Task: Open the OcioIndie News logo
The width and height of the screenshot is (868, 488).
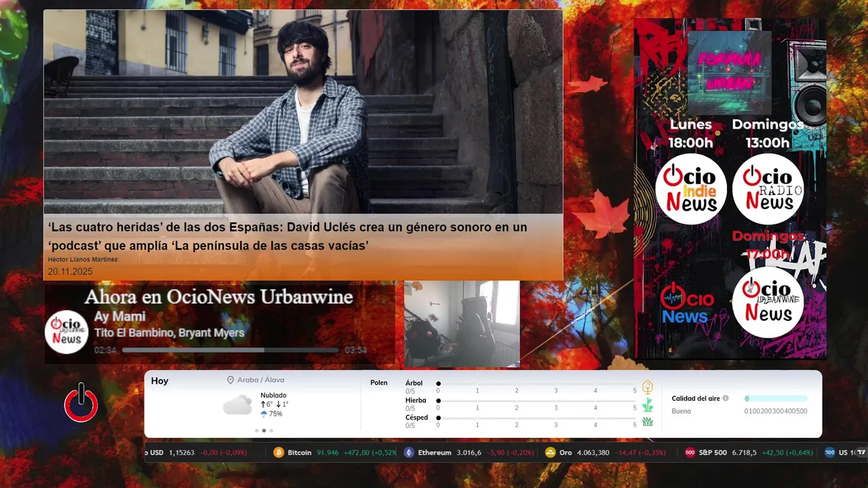Action: pos(691,189)
